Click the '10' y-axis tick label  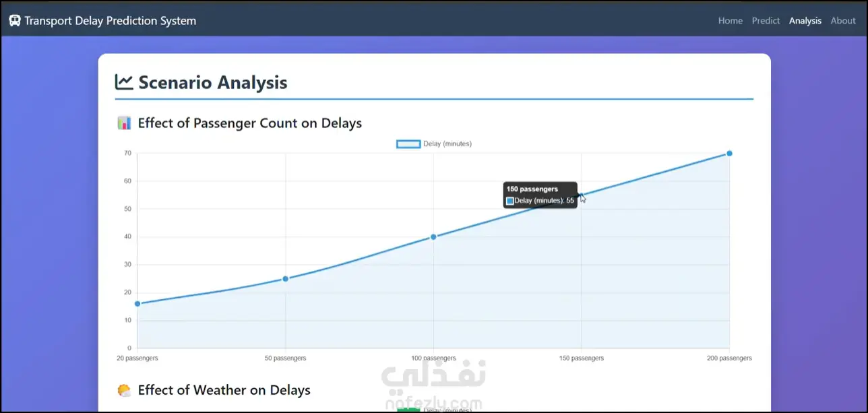tap(127, 320)
